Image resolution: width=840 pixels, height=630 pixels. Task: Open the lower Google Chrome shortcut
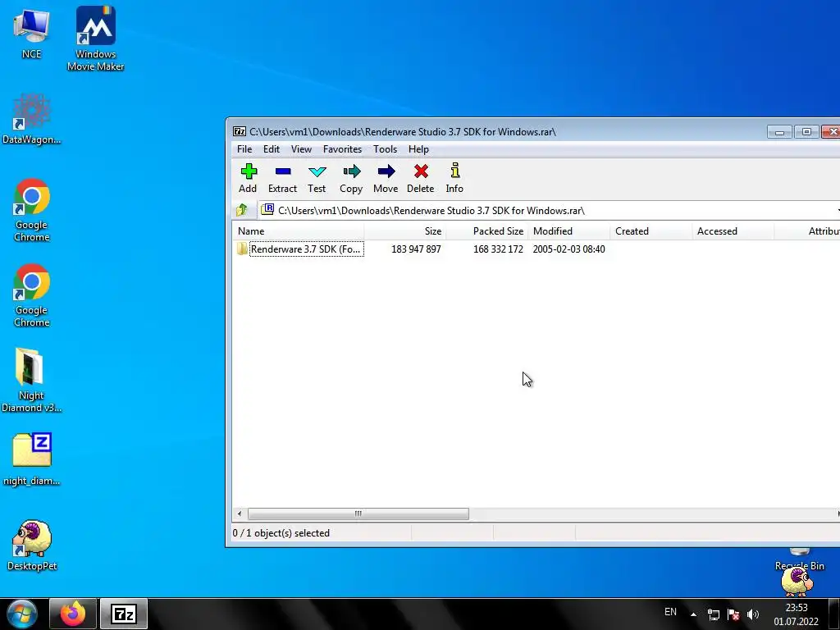click(31, 295)
